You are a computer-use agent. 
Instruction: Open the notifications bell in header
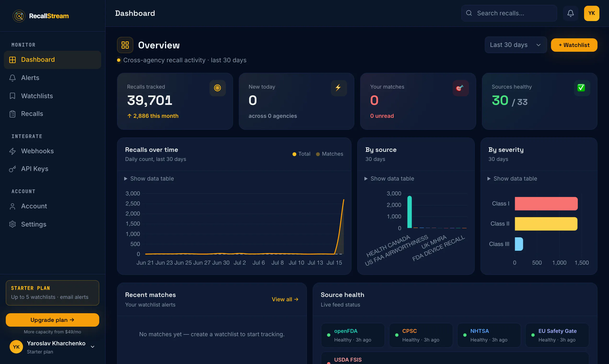point(570,13)
